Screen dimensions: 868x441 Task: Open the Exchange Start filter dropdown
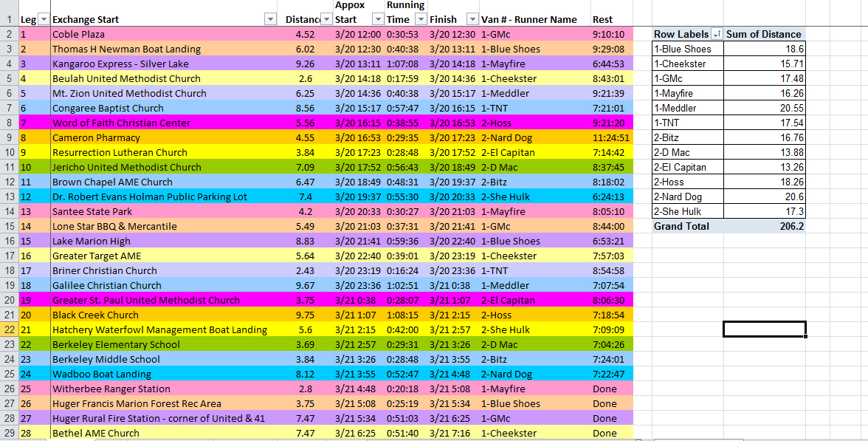(x=270, y=19)
